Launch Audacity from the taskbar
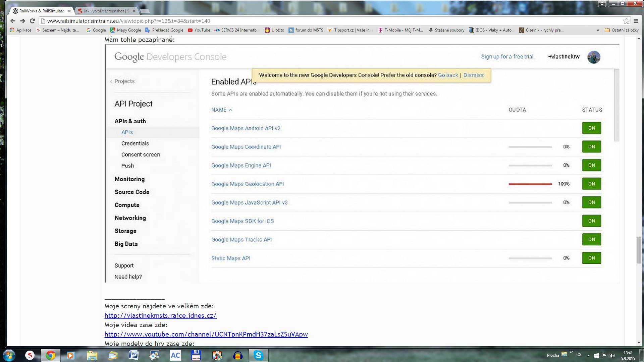 [x=238, y=355]
